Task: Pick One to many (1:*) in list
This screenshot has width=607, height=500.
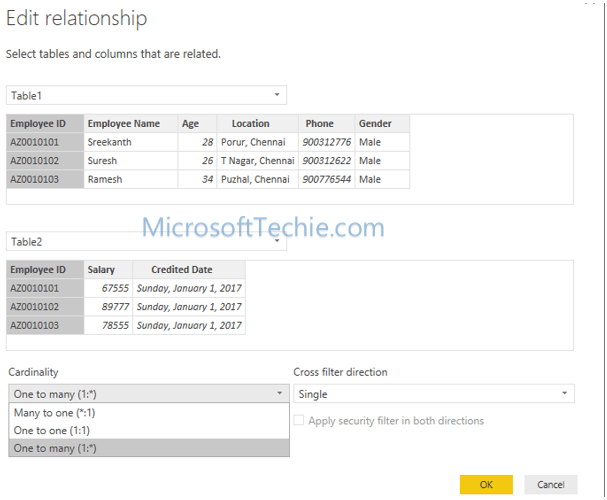Action: (x=54, y=448)
